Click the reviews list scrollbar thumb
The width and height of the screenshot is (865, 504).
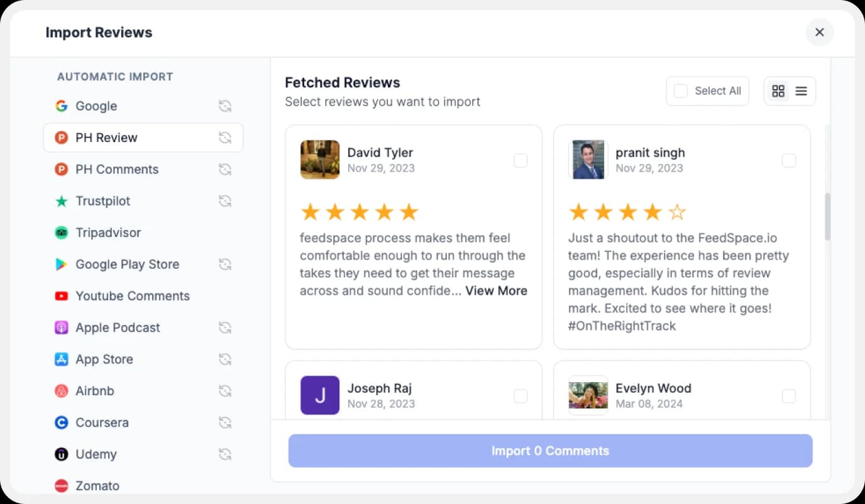[827, 217]
